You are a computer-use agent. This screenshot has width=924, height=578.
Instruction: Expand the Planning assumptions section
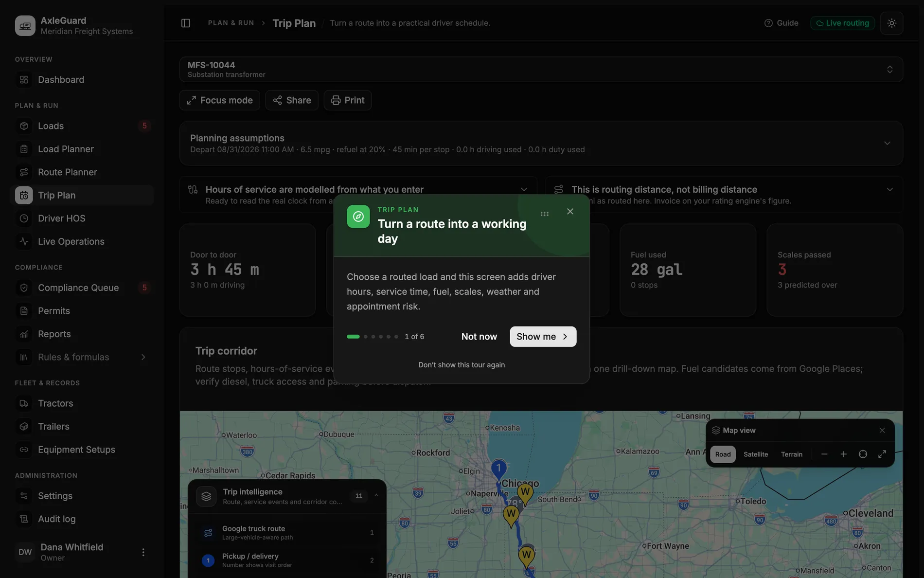click(x=541, y=143)
